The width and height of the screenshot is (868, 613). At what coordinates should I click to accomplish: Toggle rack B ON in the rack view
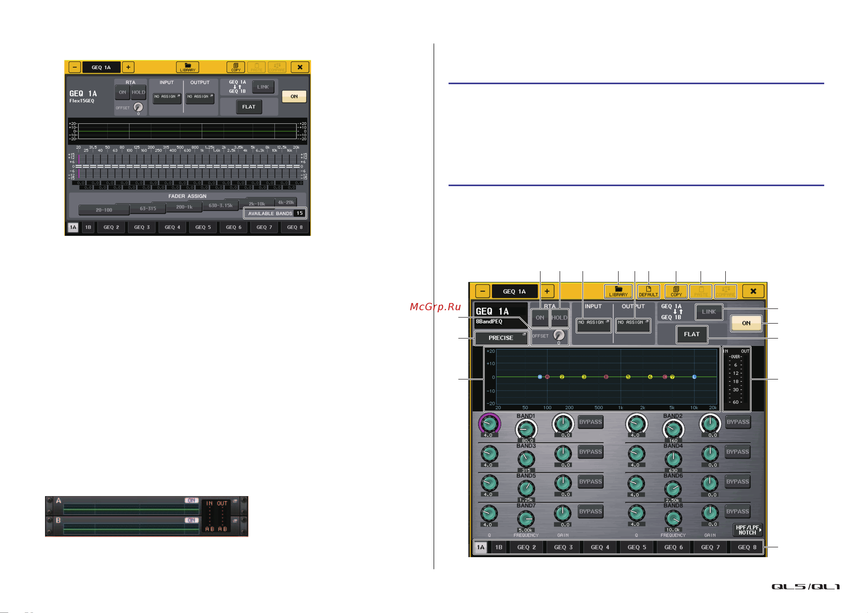pos(191,520)
